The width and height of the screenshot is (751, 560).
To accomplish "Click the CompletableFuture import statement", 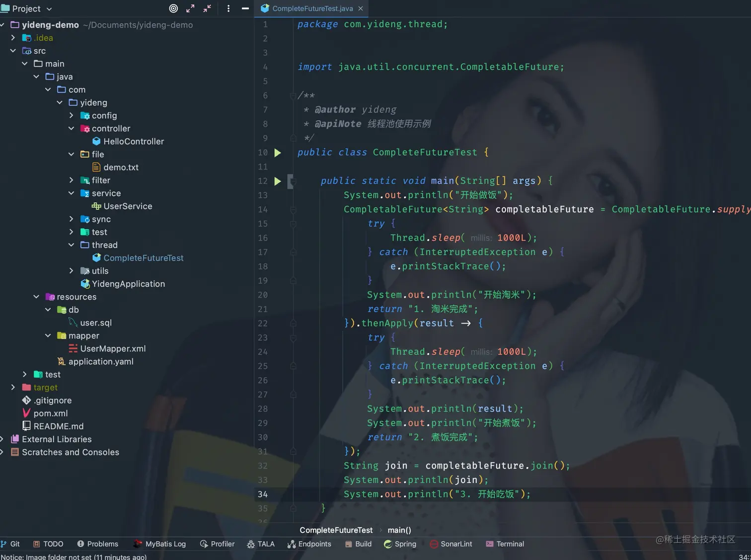I will point(431,67).
